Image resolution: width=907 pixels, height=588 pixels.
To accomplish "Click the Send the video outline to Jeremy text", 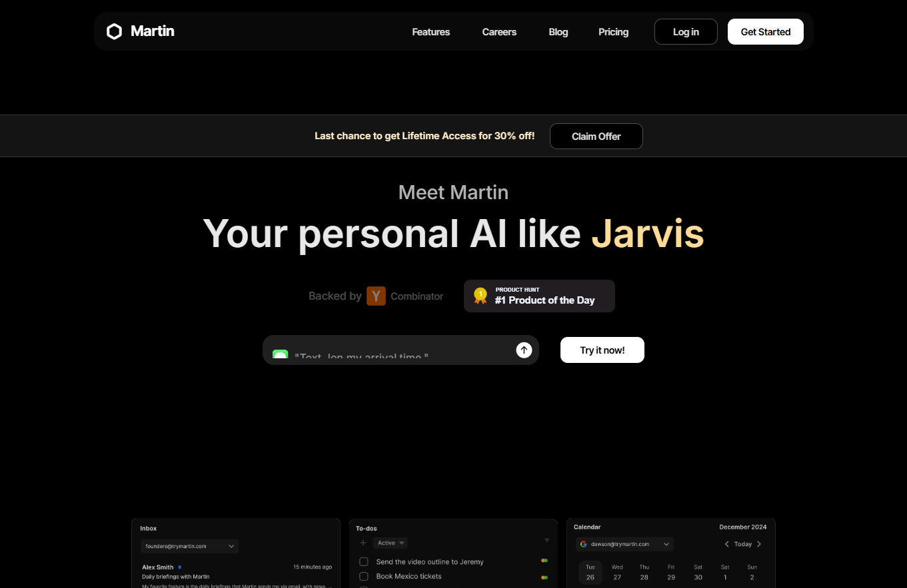I will click(x=430, y=562).
